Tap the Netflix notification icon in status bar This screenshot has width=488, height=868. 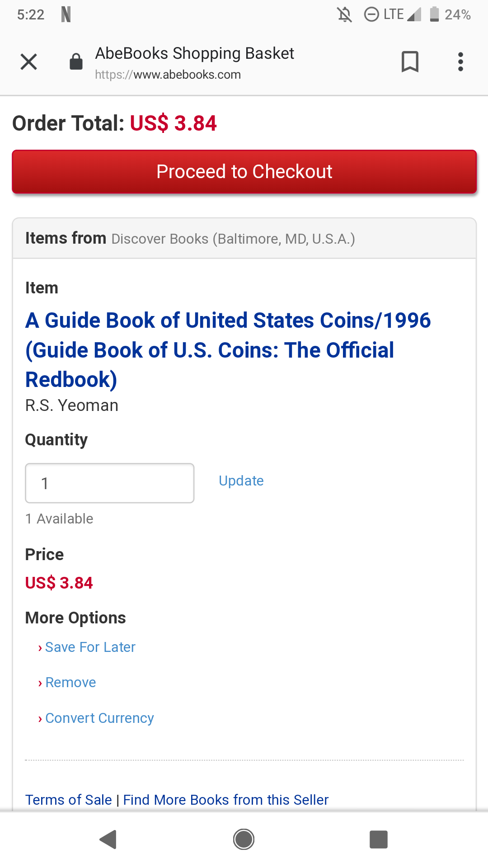(66, 14)
